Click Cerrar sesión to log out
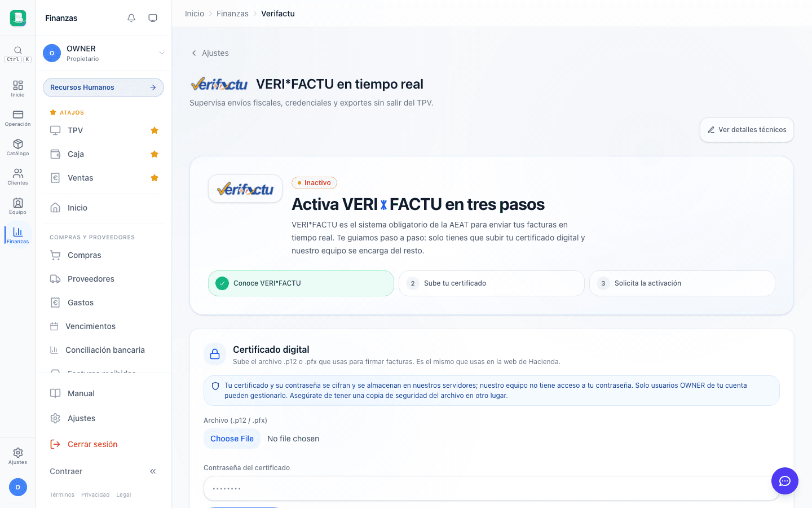 (104, 444)
